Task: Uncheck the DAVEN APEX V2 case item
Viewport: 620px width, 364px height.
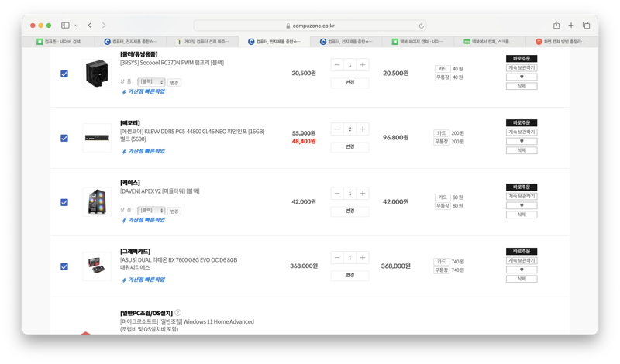Action: coord(64,202)
